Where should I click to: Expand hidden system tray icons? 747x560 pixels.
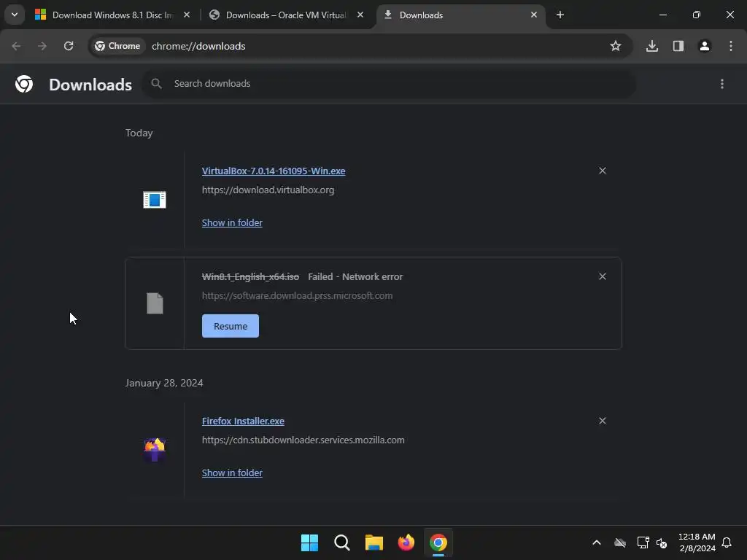tap(597, 542)
